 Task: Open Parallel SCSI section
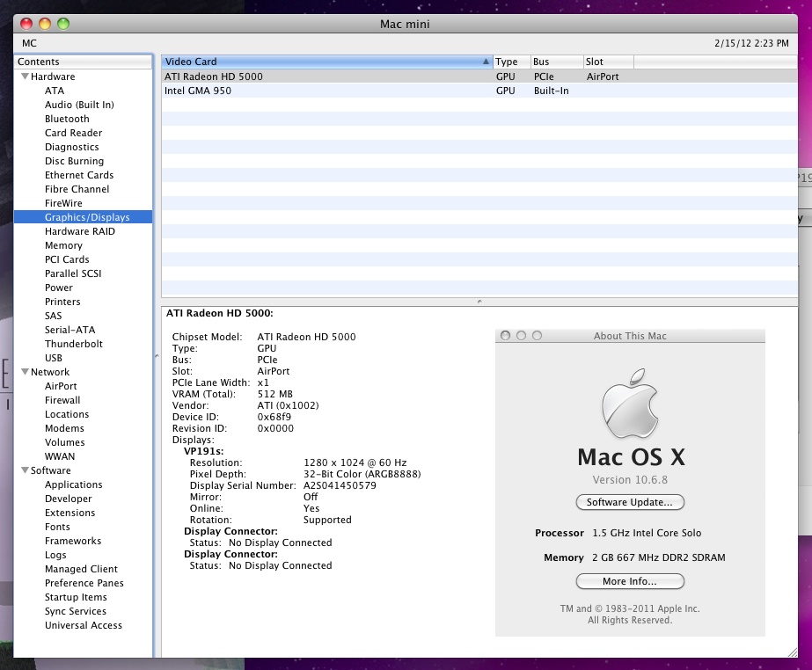click(73, 273)
